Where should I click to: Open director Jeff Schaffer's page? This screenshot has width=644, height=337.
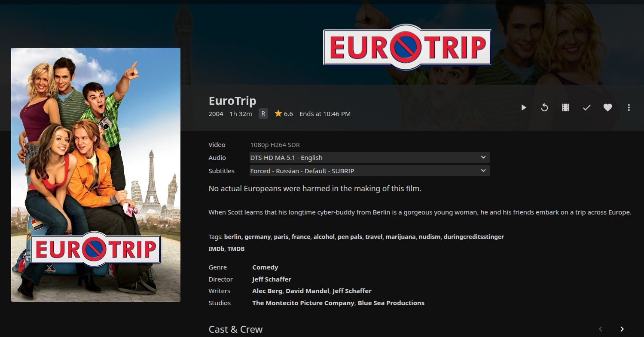(272, 279)
